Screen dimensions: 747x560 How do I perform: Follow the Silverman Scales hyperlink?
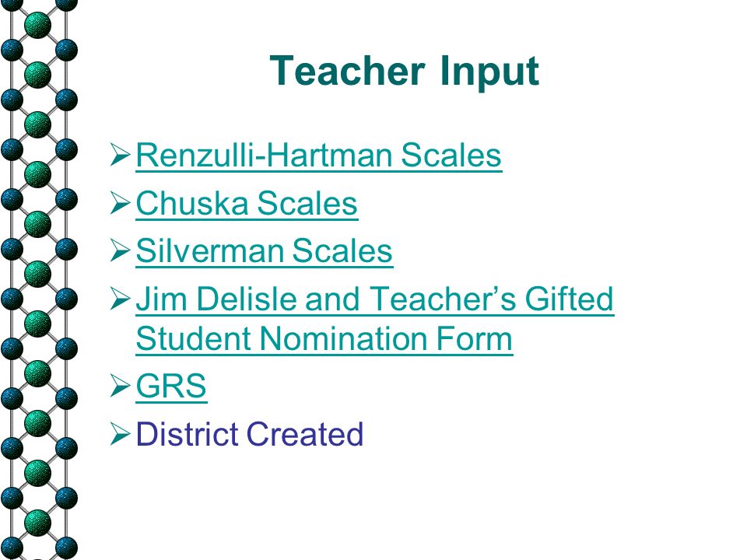coord(265,251)
